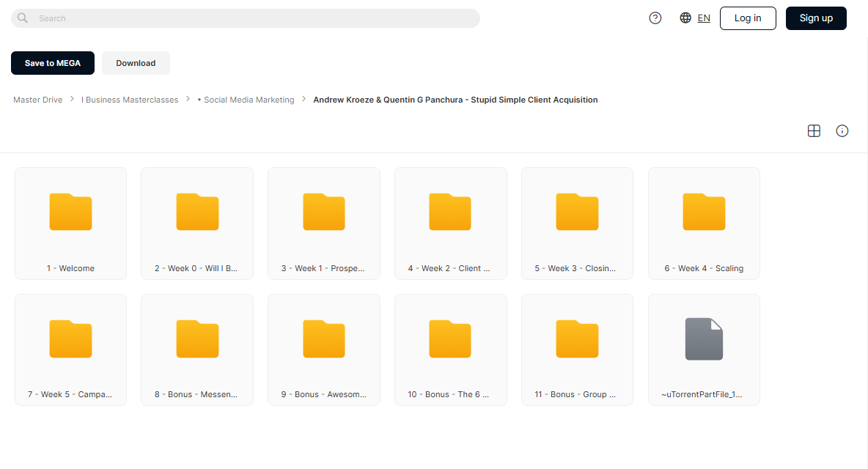Open the help question mark icon

pyautogui.click(x=655, y=18)
